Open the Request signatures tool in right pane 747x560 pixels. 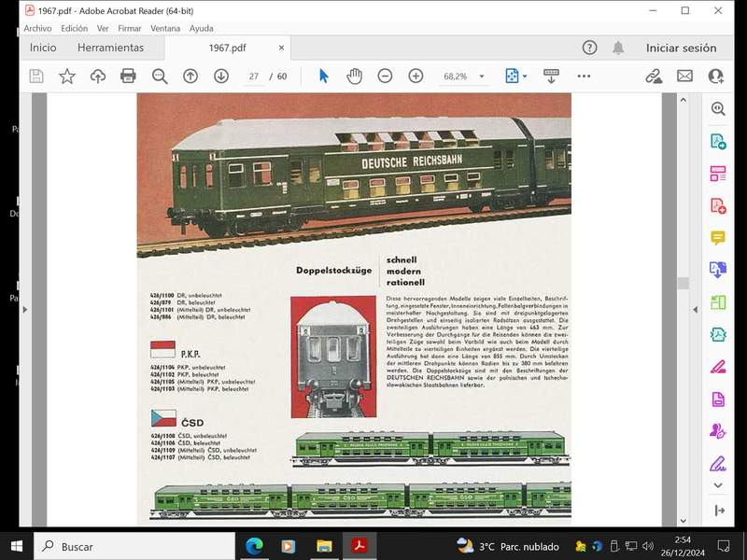[x=718, y=431]
